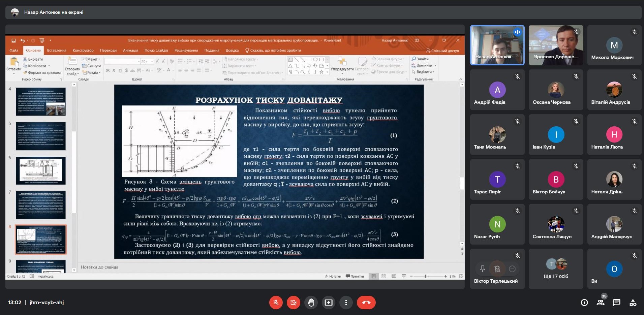Viewport: 644px width, 315px height.
Task: Open the Макет dropdown in ribbon
Action: coord(91,59)
